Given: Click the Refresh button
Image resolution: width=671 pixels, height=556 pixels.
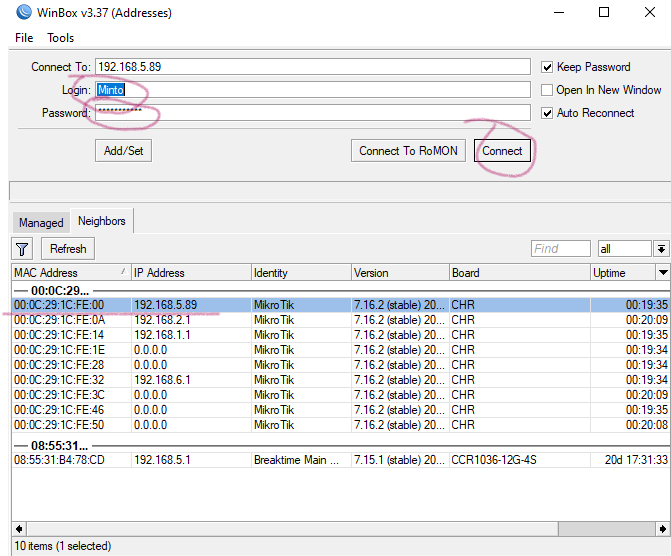Looking at the screenshot, I should pyautogui.click(x=68, y=249).
